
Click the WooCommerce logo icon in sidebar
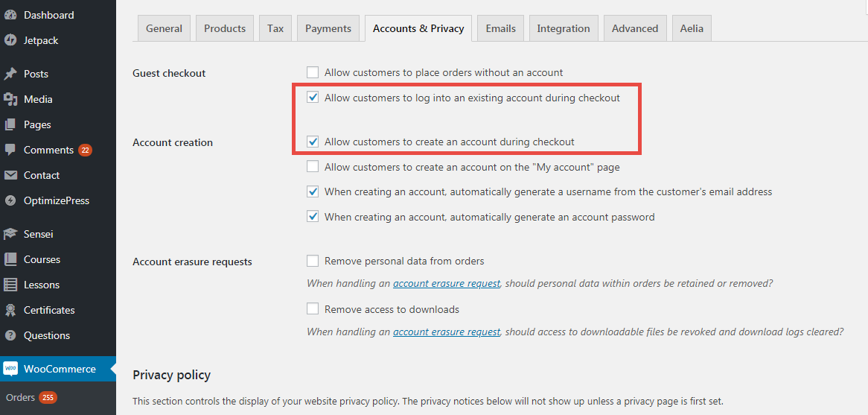click(x=10, y=369)
